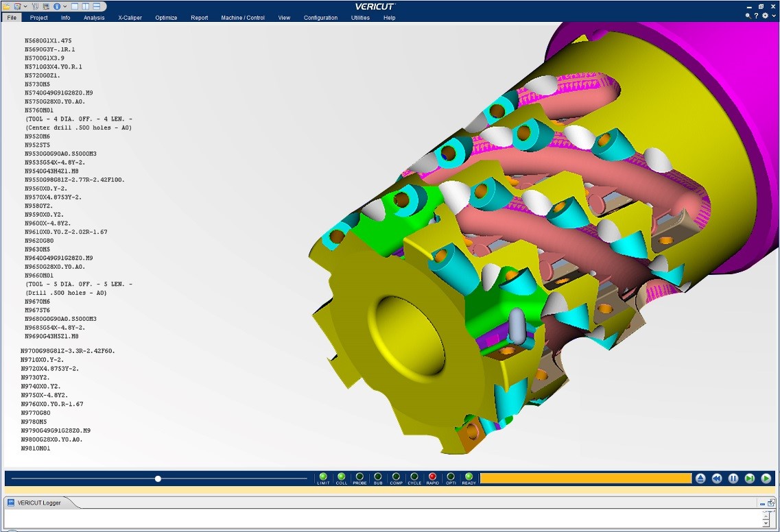Click the question mark help icon
The width and height of the screenshot is (780, 532).
756,16
